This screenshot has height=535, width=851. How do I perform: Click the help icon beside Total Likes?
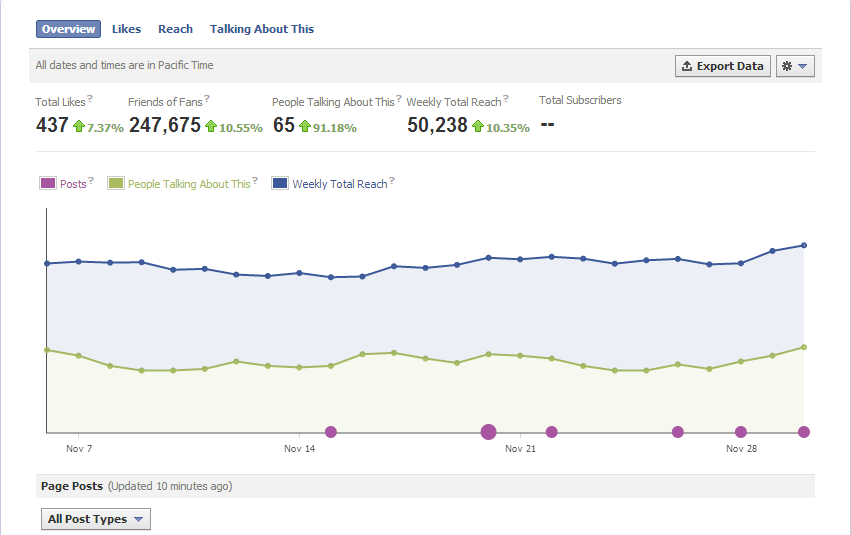[90, 98]
